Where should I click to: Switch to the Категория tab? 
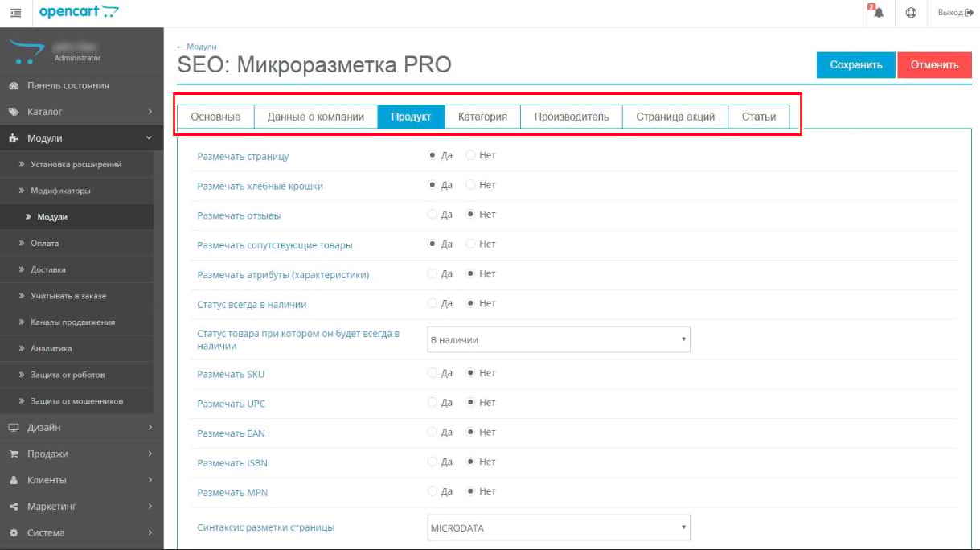tap(483, 117)
